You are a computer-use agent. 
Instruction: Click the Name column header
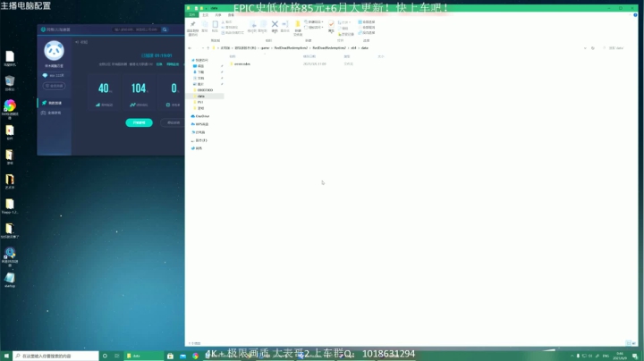click(233, 56)
